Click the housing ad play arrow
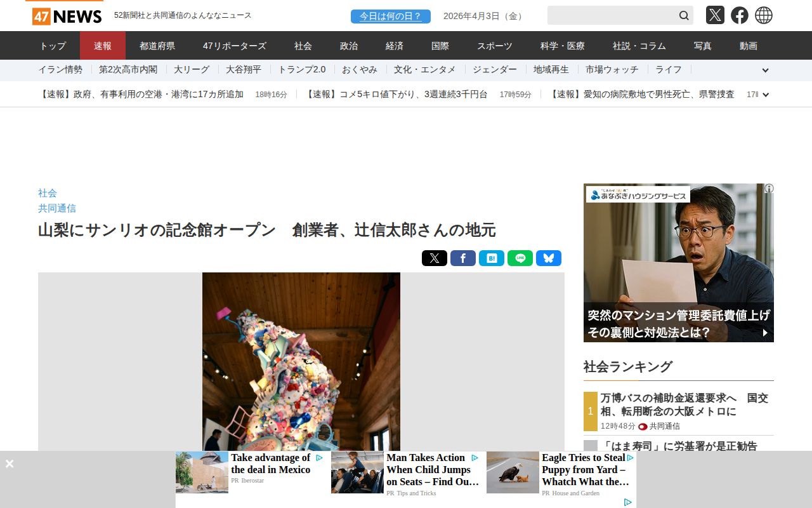812x508 pixels. 765,333
